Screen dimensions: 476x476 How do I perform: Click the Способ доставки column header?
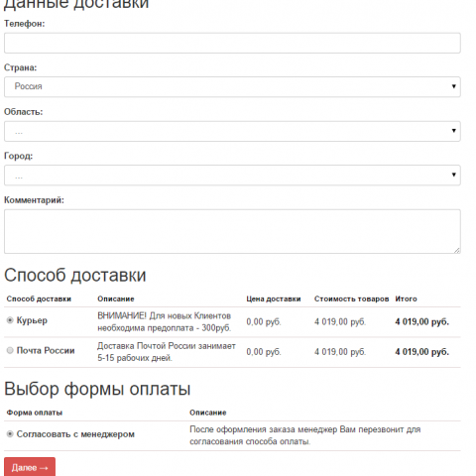click(x=39, y=298)
